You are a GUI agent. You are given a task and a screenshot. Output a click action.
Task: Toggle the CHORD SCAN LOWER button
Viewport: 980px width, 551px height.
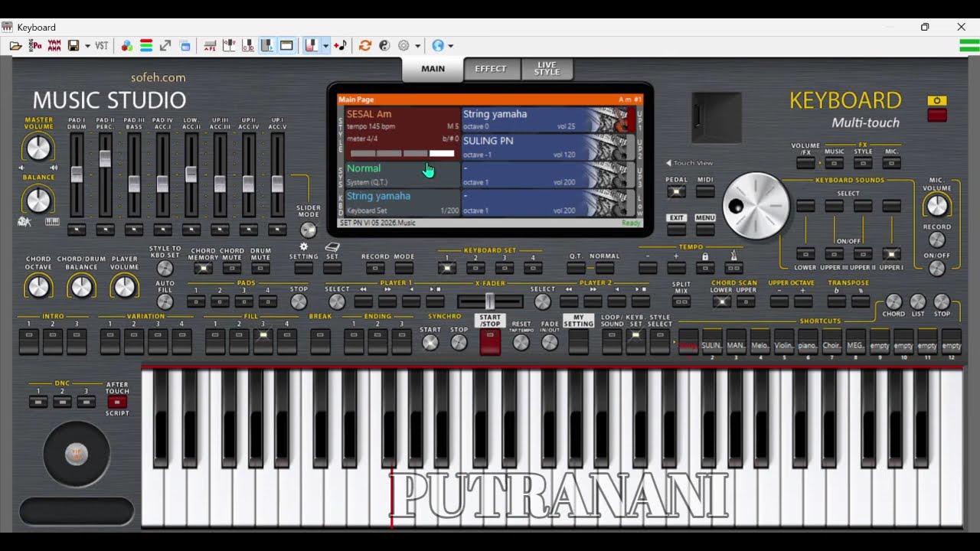[721, 302]
